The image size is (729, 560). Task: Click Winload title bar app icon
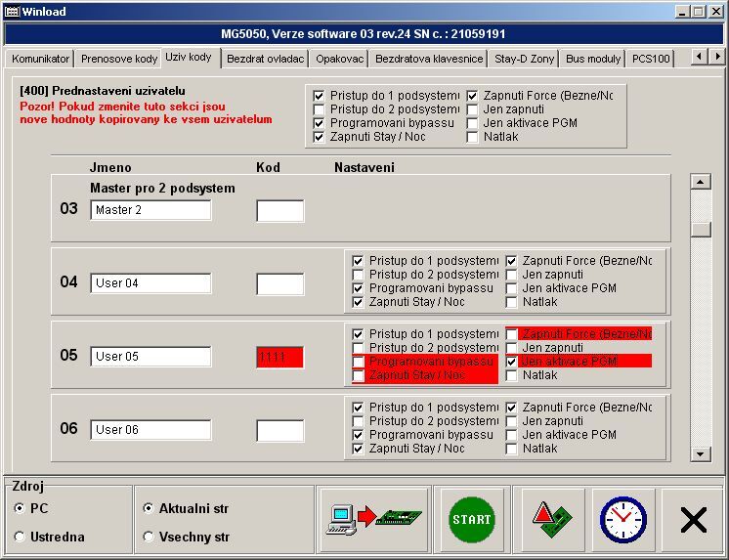(11, 11)
